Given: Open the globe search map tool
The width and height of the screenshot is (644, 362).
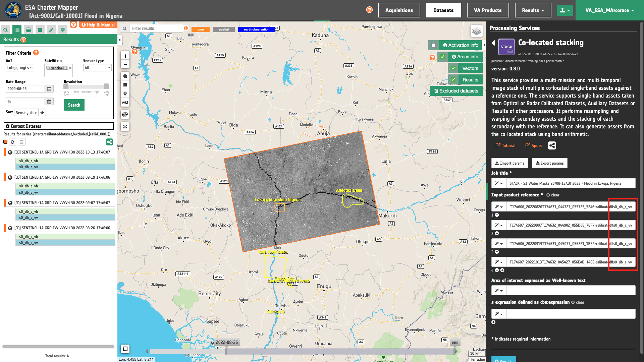Looking at the screenshot, I should (125, 114).
